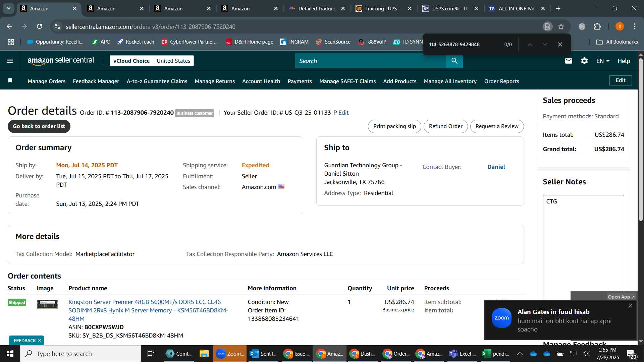Open Outlook Sent Items on the taskbar
Image resolution: width=644 pixels, height=362 pixels.
pos(264,354)
